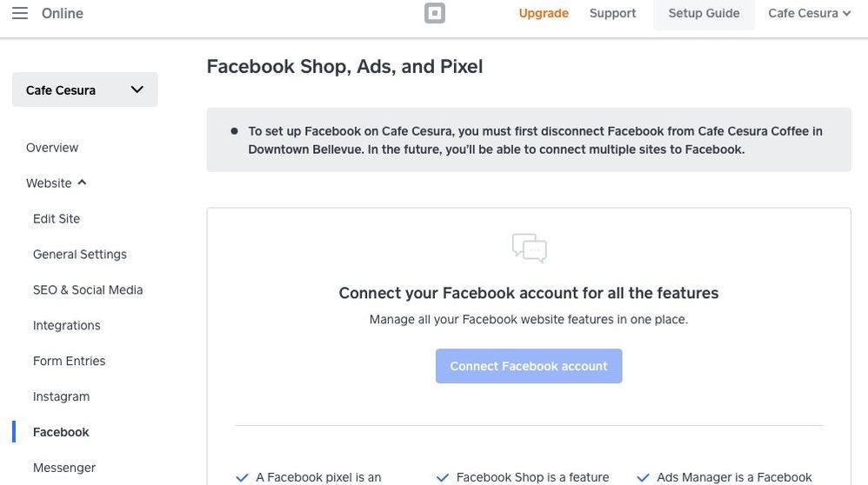Open the hamburger navigation menu

[x=19, y=13]
